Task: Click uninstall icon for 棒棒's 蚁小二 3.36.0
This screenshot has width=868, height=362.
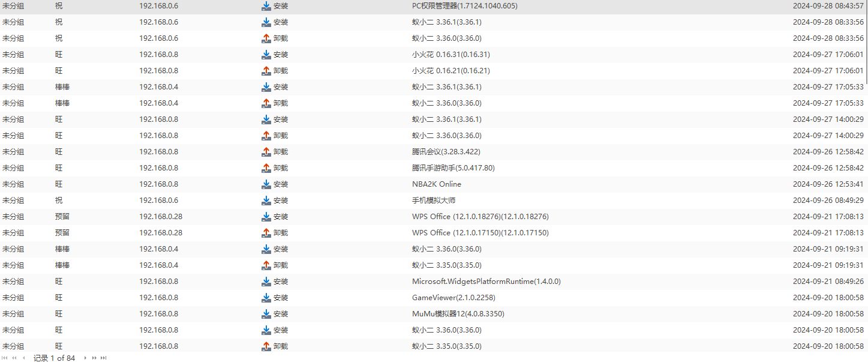Action: (266, 103)
